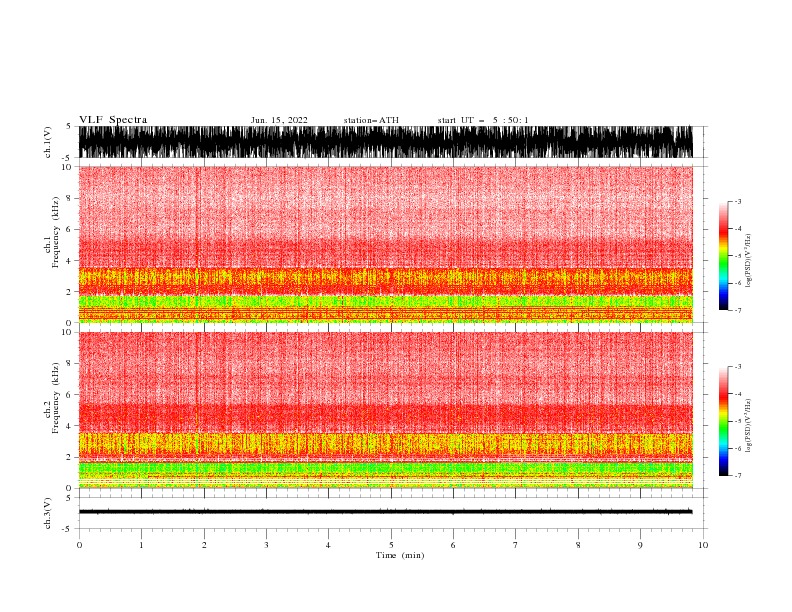The height and width of the screenshot is (612, 792).
Task: Select the ch.2 'Frequency (kHz)' axis label
Action: pyautogui.click(x=56, y=398)
